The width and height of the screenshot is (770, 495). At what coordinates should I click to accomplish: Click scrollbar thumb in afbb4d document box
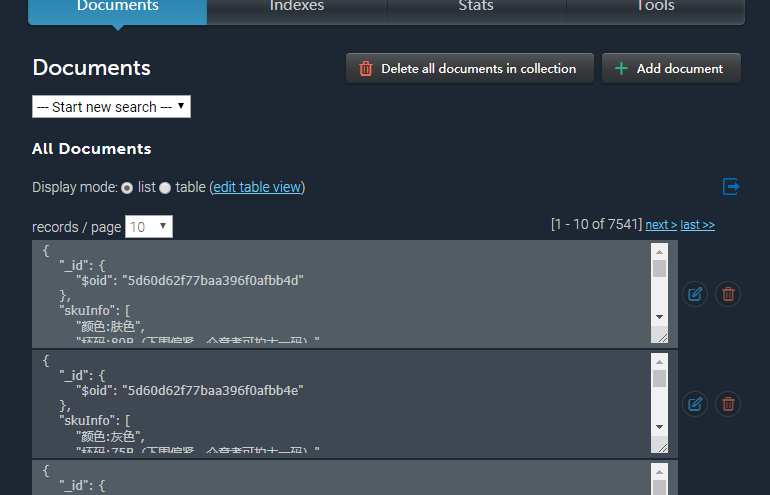click(660, 269)
